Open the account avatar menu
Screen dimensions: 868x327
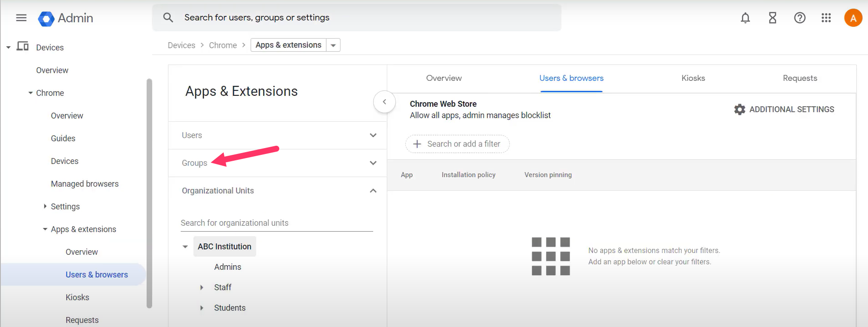(x=853, y=18)
